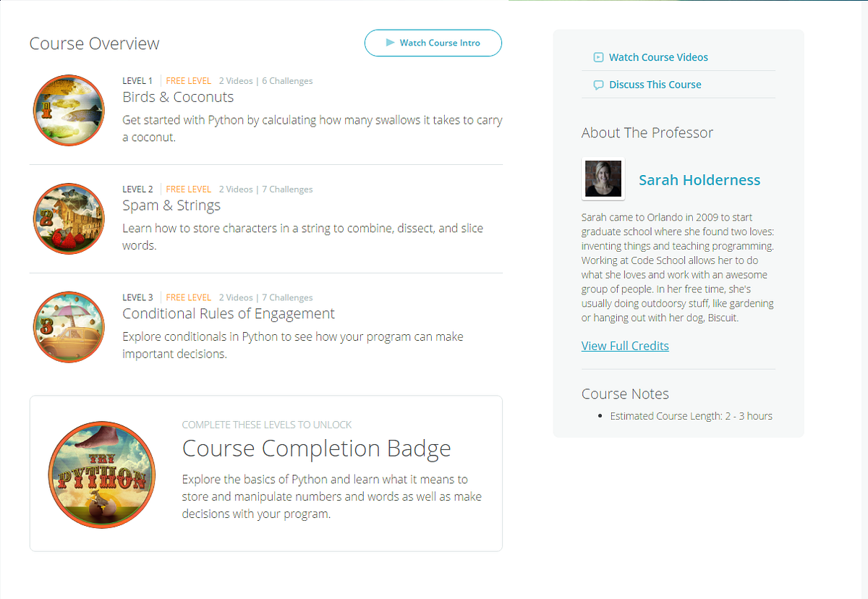The width and height of the screenshot is (868, 599).
Task: Select the Birds & Coconuts level title
Action: point(178,96)
